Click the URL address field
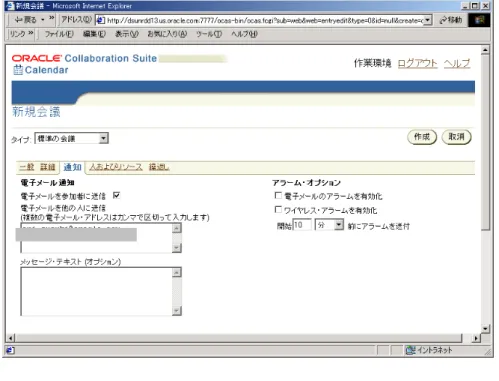499x381 pixels. pos(265,20)
